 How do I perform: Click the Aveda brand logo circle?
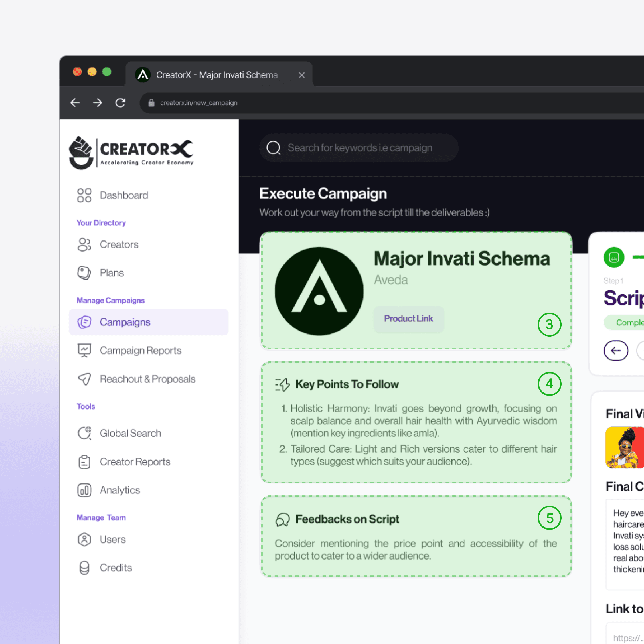[319, 291]
